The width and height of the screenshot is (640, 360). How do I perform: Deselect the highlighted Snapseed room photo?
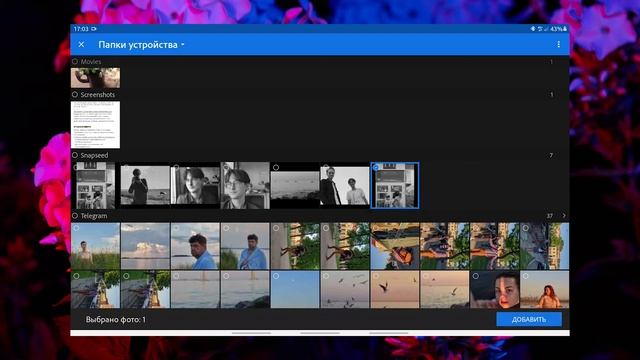point(395,186)
